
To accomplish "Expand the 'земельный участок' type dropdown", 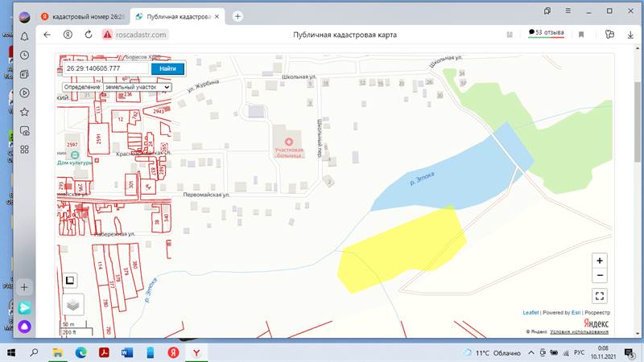I will tap(137, 87).
